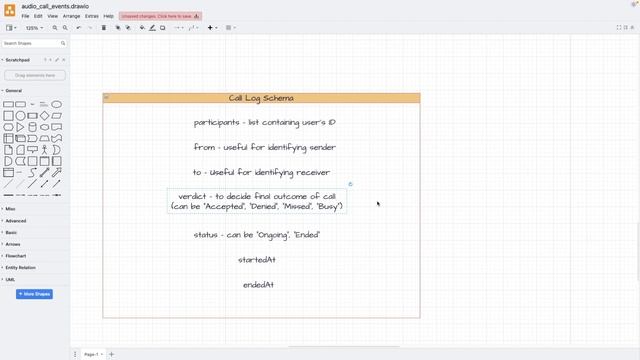Screen dimensions: 640x360
Task: Open the Help menu
Action: (108, 16)
